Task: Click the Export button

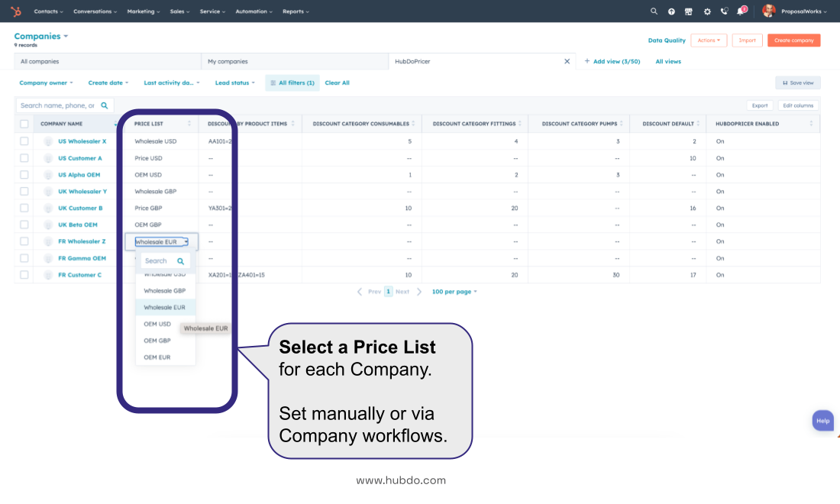Action: [x=759, y=105]
